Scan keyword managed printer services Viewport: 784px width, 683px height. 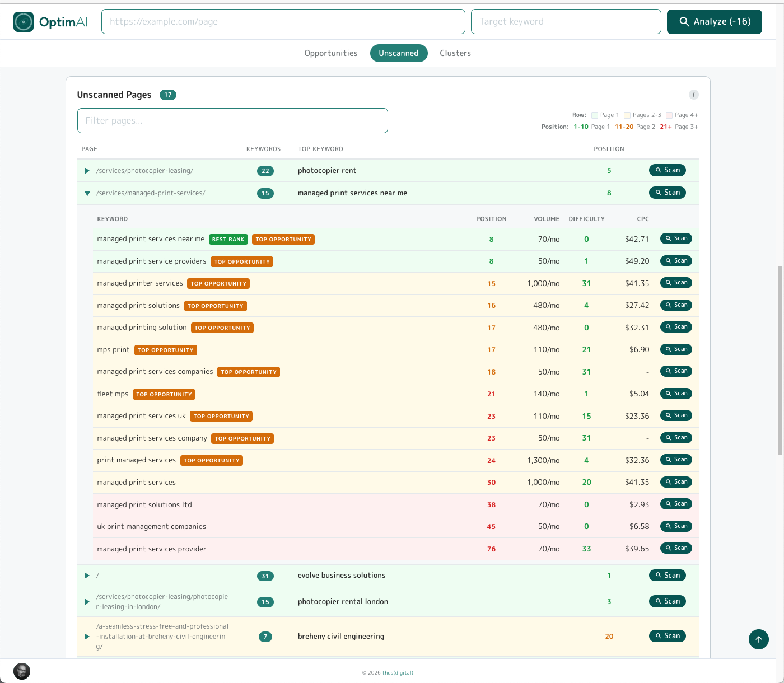[676, 283]
